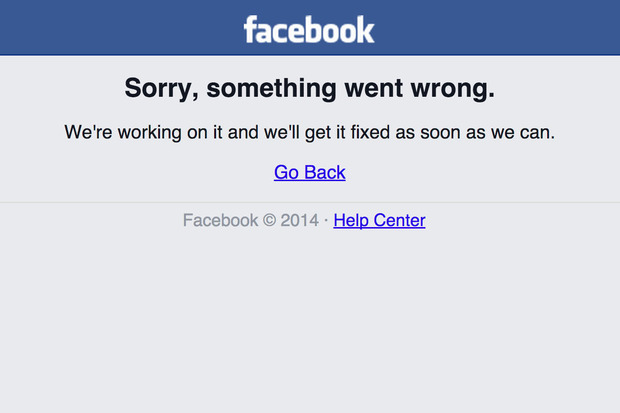Click the 'Sorry, something went wrong.' heading
This screenshot has width=620, height=413.
coord(310,88)
